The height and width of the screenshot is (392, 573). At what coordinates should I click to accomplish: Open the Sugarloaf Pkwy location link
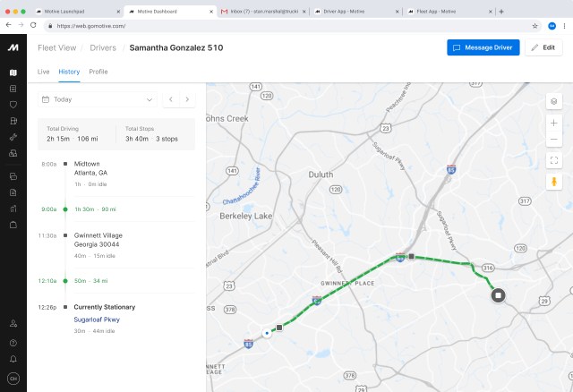[x=97, y=319]
